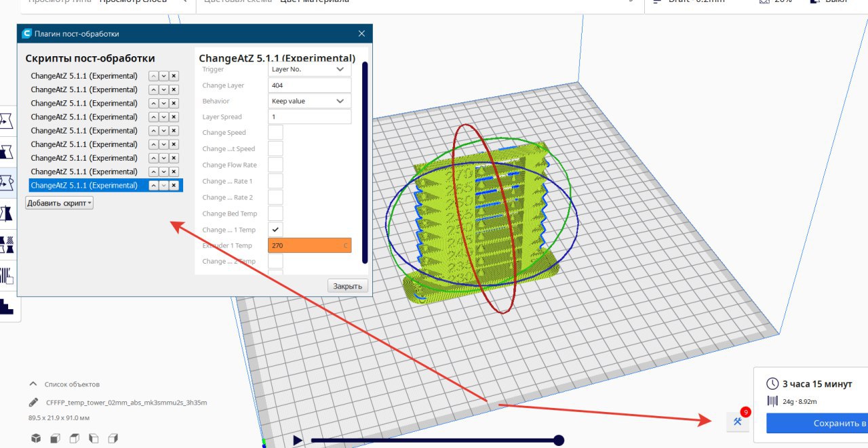
Task: Click the Change Layer field with 404
Action: click(310, 85)
